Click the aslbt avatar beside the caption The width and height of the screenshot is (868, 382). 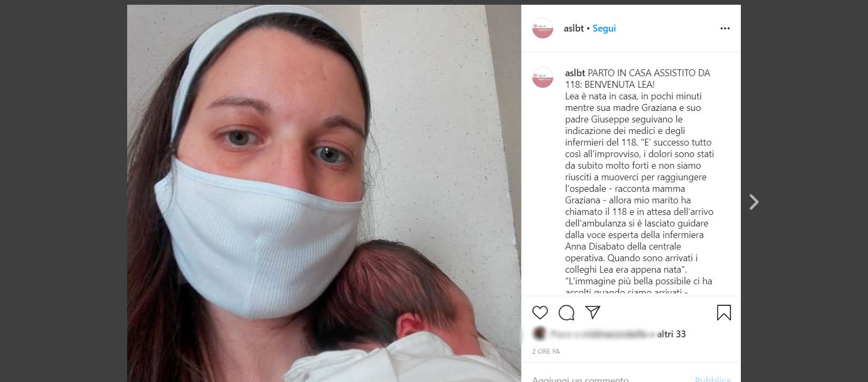point(543,77)
